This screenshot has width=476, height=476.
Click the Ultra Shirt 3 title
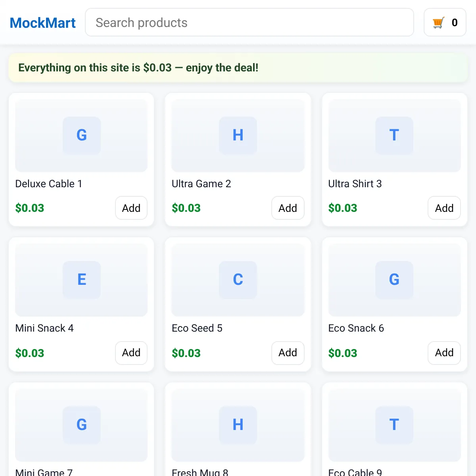click(355, 184)
